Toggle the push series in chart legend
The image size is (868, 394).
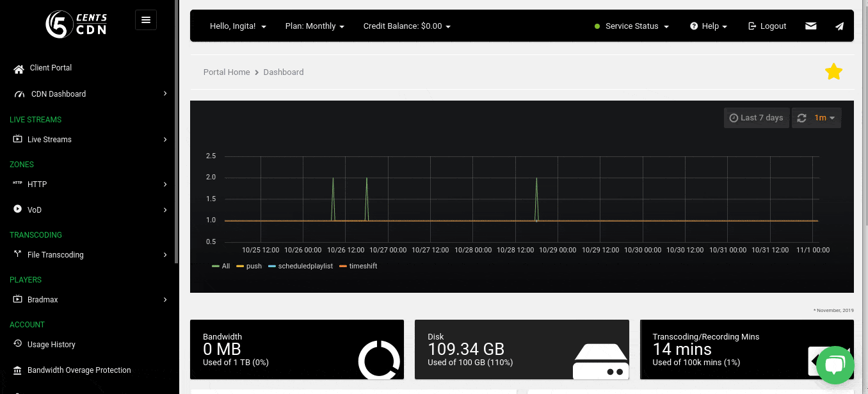coord(249,266)
